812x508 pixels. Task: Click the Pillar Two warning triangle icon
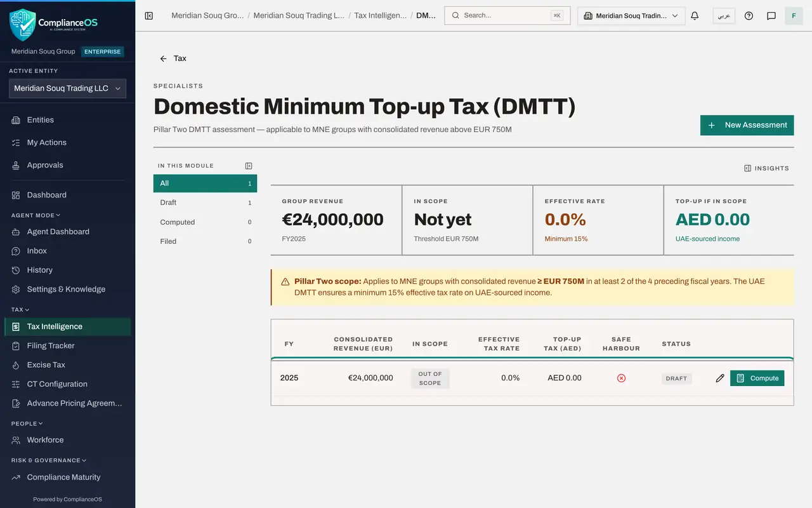(285, 281)
